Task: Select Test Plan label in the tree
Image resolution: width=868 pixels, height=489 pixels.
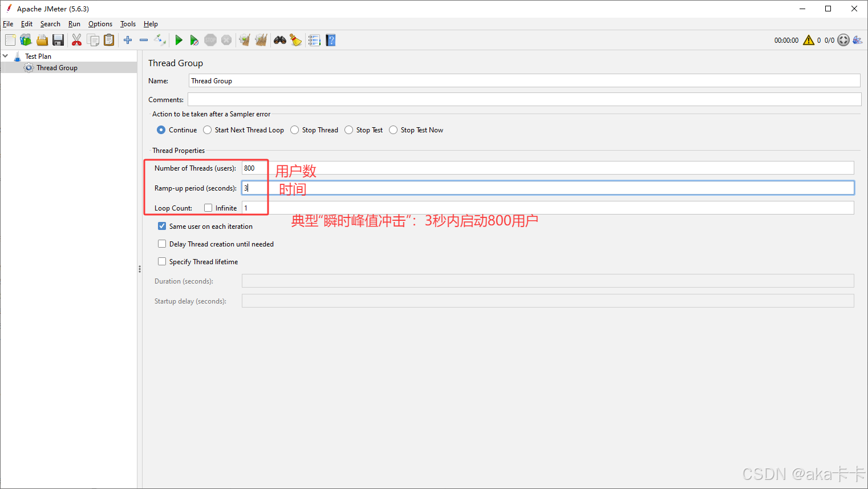Action: click(38, 56)
